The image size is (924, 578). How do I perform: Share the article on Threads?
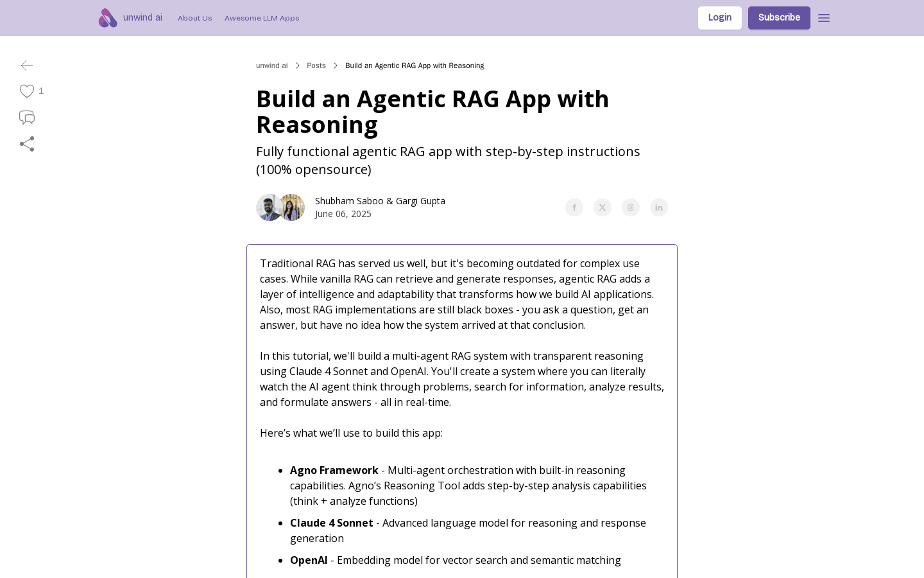pos(631,207)
